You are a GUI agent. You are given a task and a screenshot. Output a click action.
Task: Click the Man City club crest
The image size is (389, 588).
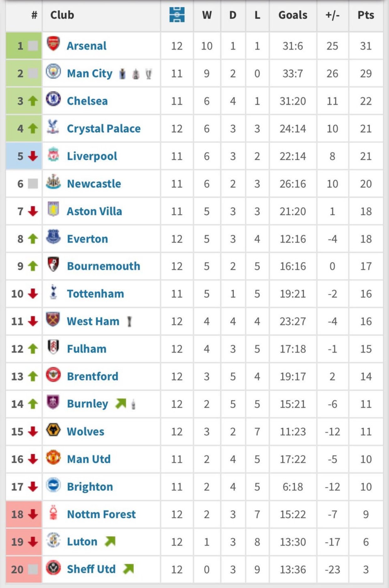click(53, 71)
